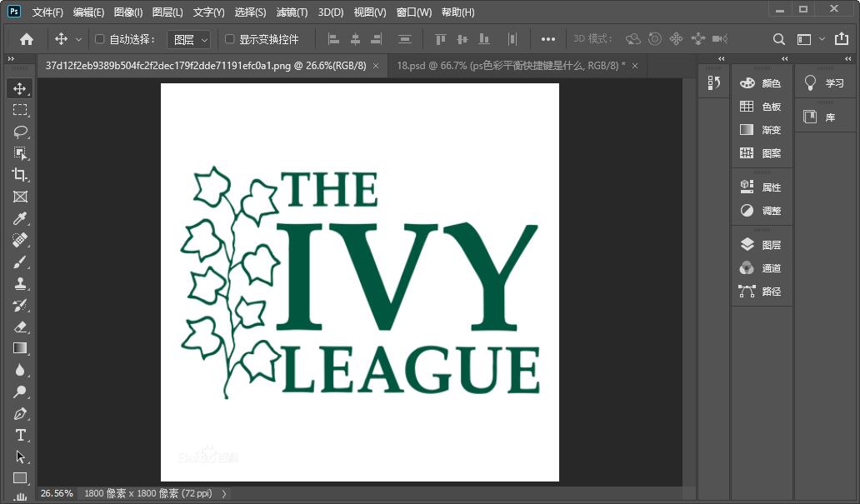Open the 调整 panel
The image size is (860, 504).
click(x=762, y=211)
